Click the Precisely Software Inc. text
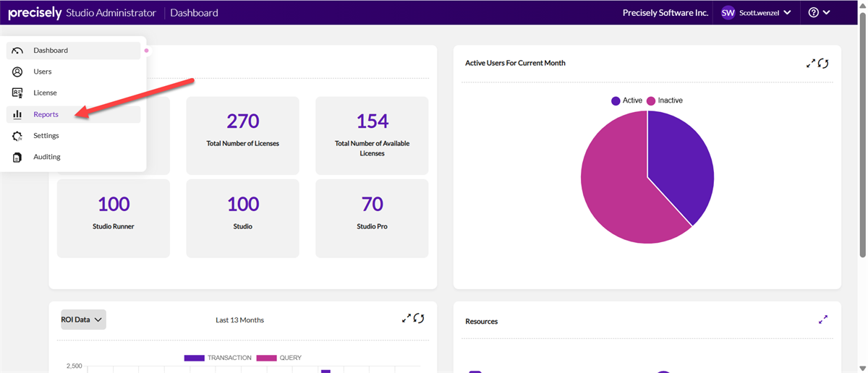The image size is (868, 373). point(665,12)
